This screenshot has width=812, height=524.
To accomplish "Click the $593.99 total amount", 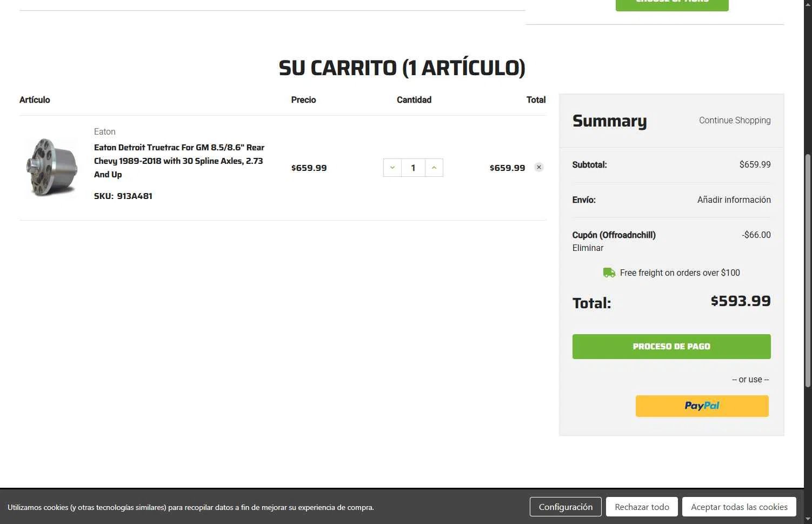I will click(741, 301).
